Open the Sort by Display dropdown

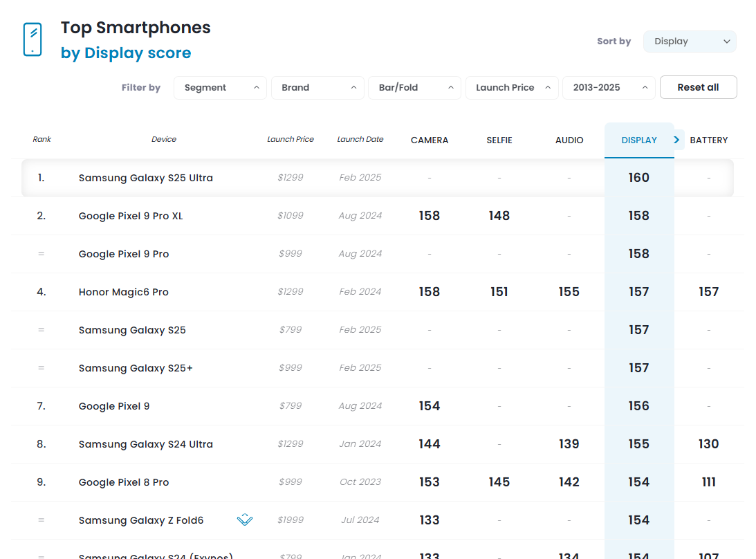click(x=690, y=42)
